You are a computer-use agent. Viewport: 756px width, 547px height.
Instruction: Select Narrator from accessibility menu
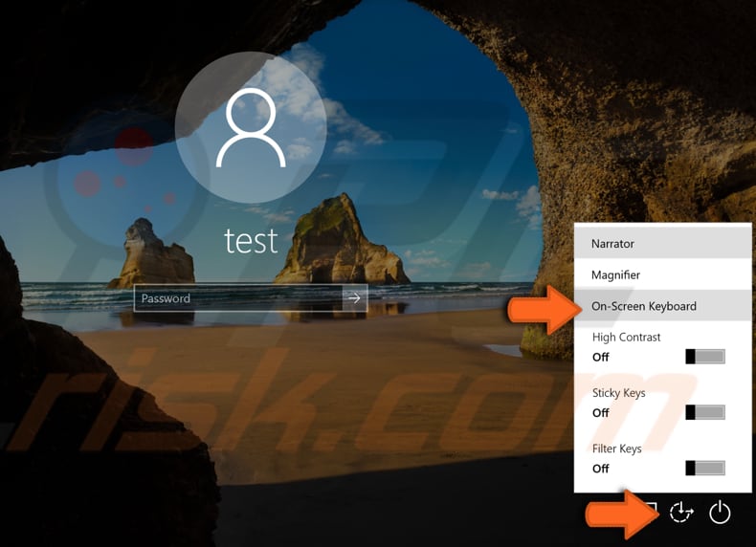pos(662,244)
